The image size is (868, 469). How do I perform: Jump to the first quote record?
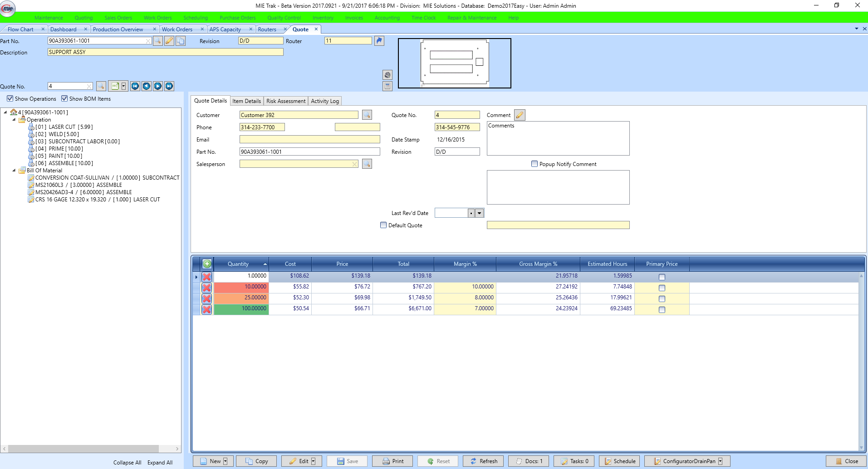[135, 86]
